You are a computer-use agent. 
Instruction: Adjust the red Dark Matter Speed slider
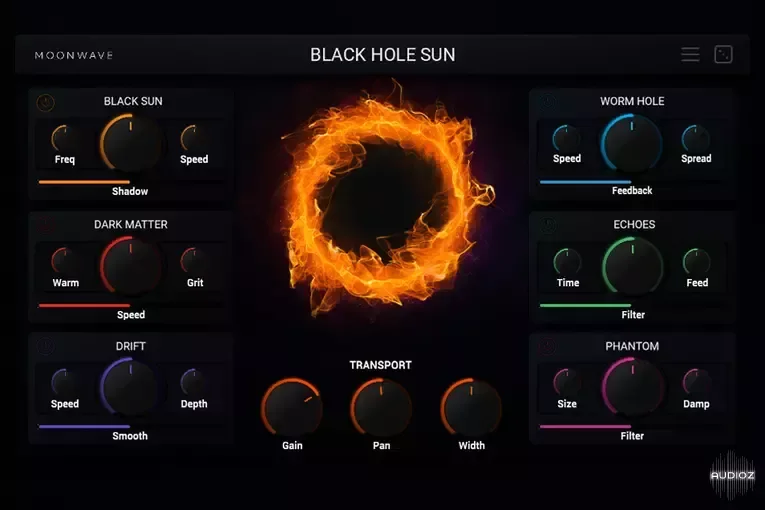[x=131, y=306]
